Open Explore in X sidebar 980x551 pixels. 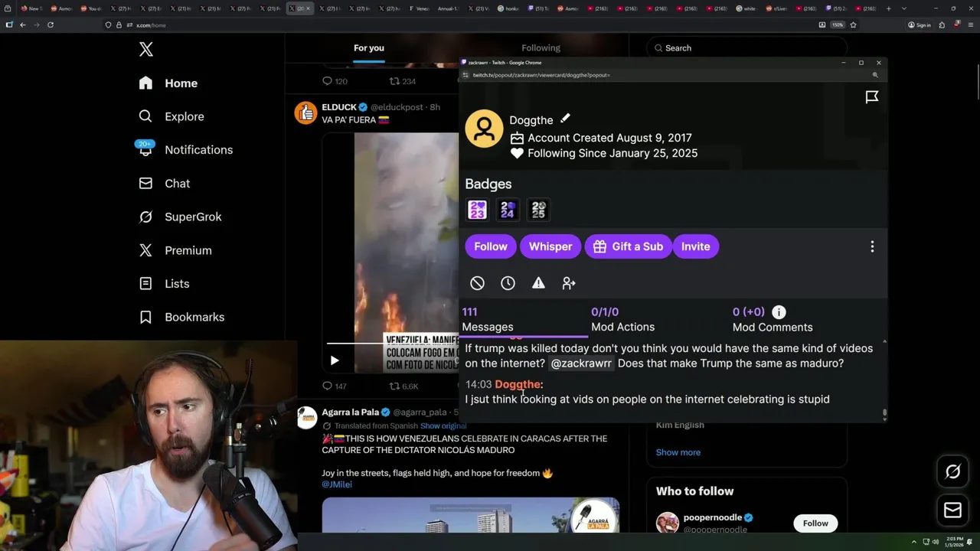pos(185,116)
